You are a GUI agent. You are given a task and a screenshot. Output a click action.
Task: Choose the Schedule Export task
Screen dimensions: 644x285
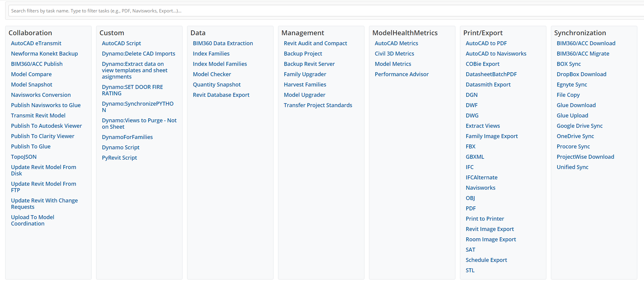click(x=486, y=260)
